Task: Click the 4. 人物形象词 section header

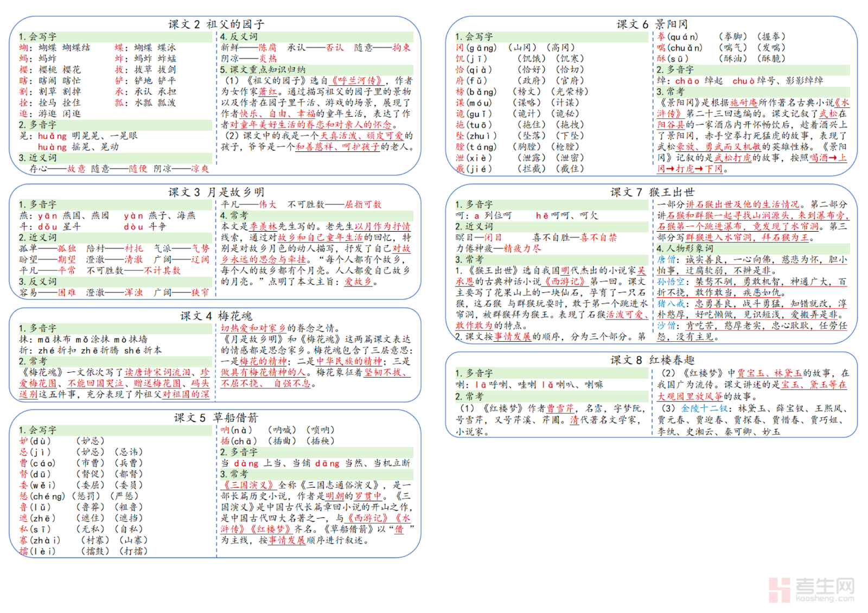Action: [685, 248]
